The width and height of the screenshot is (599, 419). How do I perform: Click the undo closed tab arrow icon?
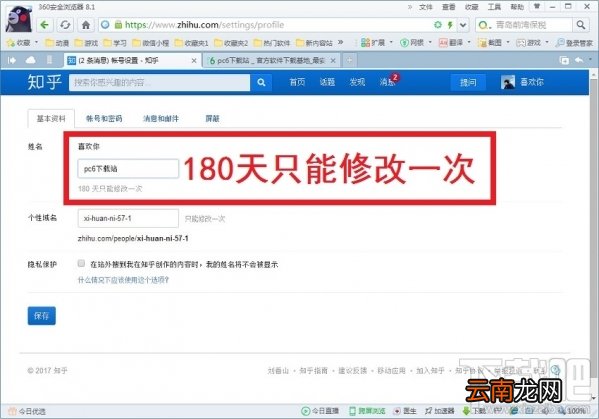[x=579, y=60]
